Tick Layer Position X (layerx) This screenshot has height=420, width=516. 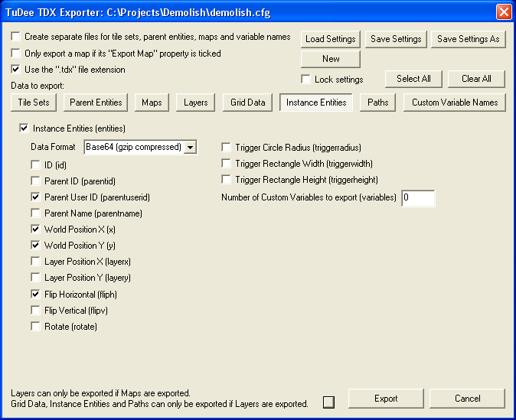35,261
